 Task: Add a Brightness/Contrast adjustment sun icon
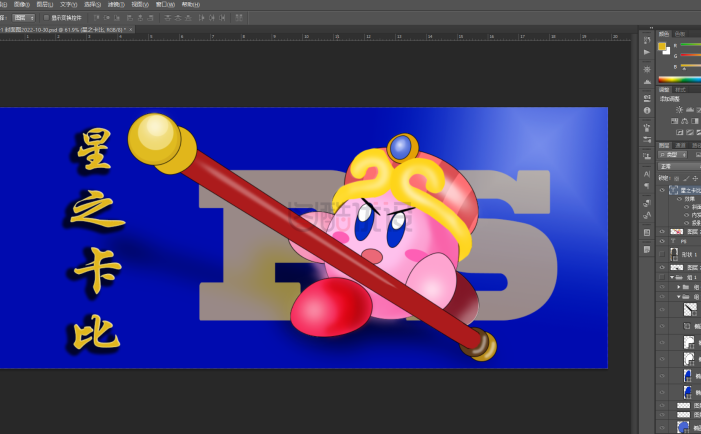[x=680, y=110]
